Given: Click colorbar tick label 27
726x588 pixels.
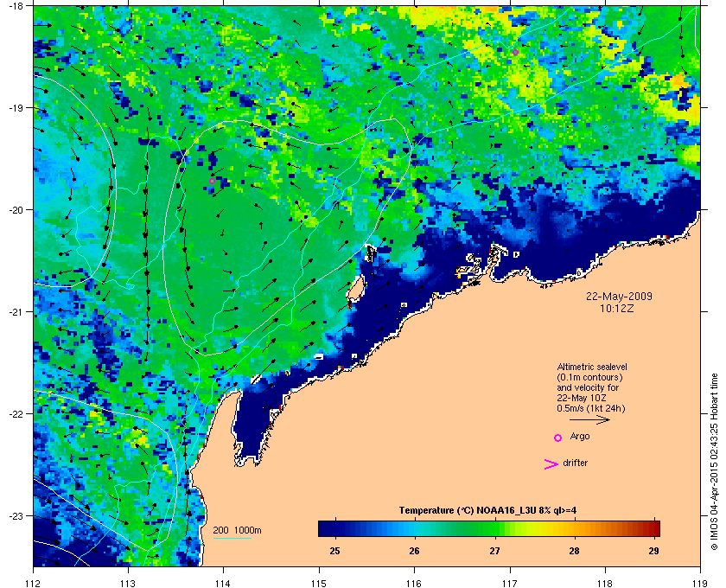Looking at the screenshot, I should (495, 551).
